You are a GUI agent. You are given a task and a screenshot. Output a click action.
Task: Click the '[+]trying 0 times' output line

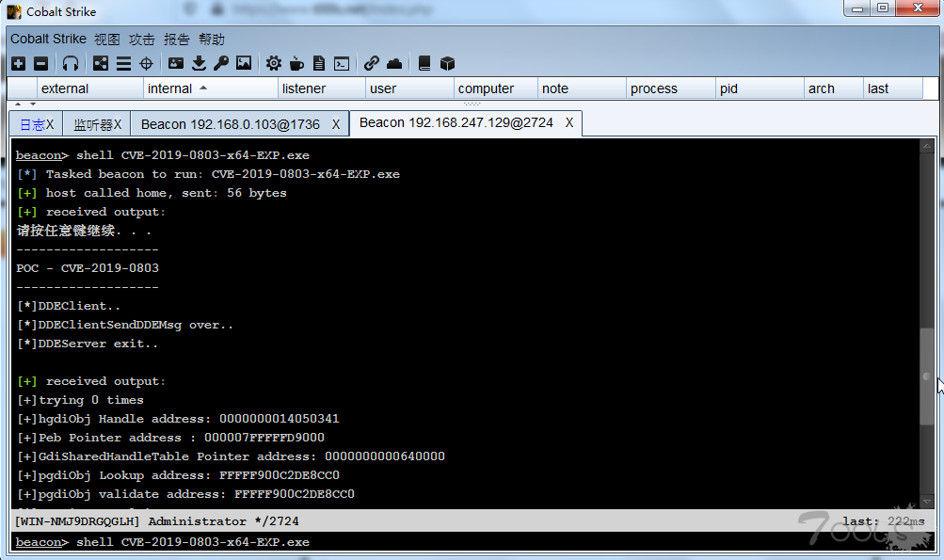(80, 400)
